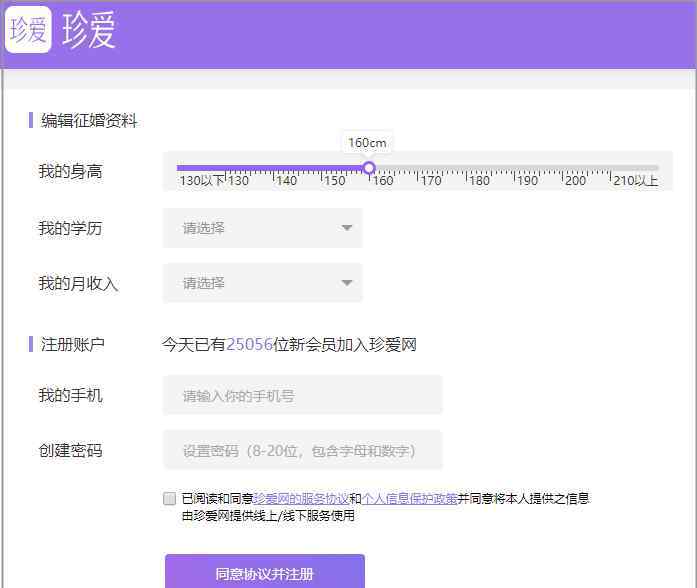Open 珍爱网的服务协议 link
The height and width of the screenshot is (588, 697).
[x=301, y=499]
